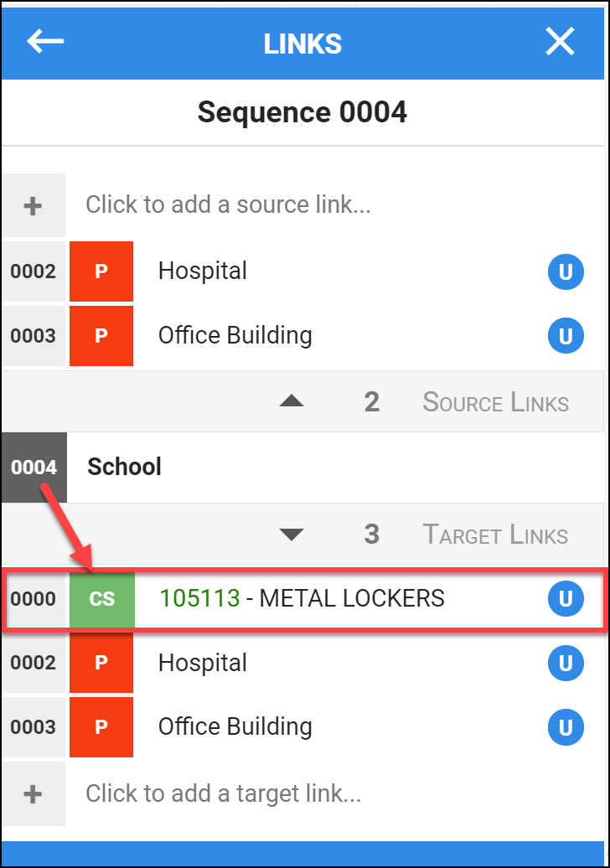The image size is (610, 868).
Task: Select Hospital in the source links list
Action: [203, 271]
